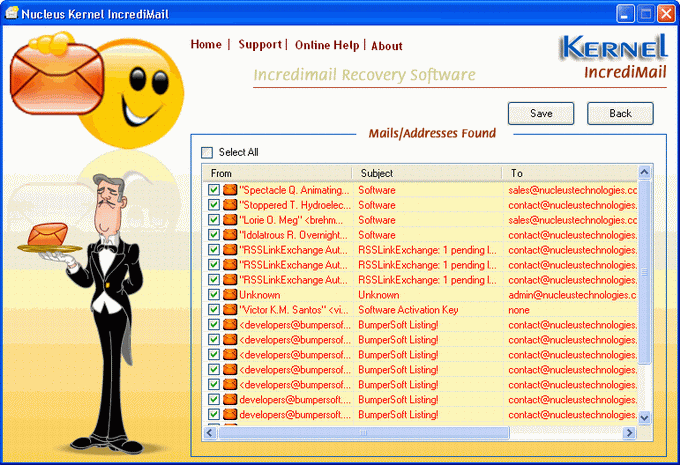Click the vertical scrollbar down arrow

[644, 418]
